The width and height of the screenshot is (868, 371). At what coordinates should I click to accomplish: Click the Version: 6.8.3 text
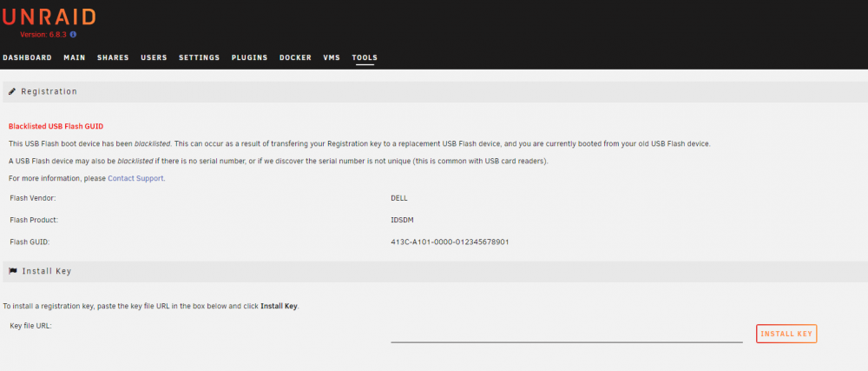point(43,35)
